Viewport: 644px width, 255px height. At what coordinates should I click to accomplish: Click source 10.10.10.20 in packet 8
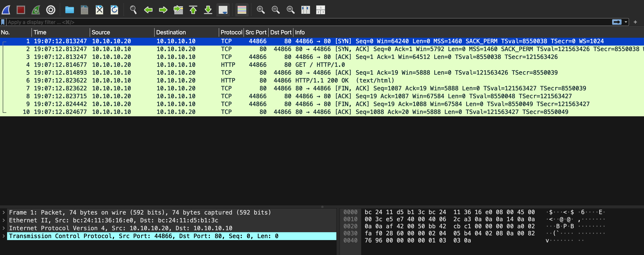tap(112, 96)
